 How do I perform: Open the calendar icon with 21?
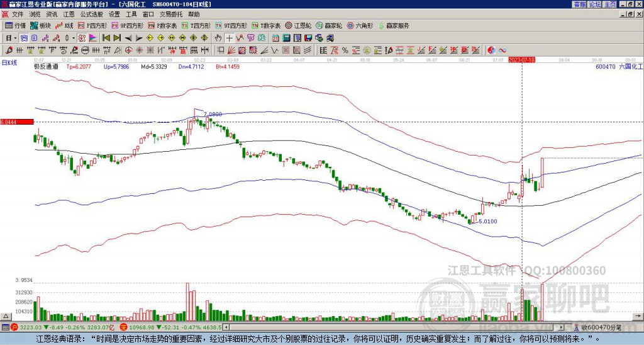point(275,38)
